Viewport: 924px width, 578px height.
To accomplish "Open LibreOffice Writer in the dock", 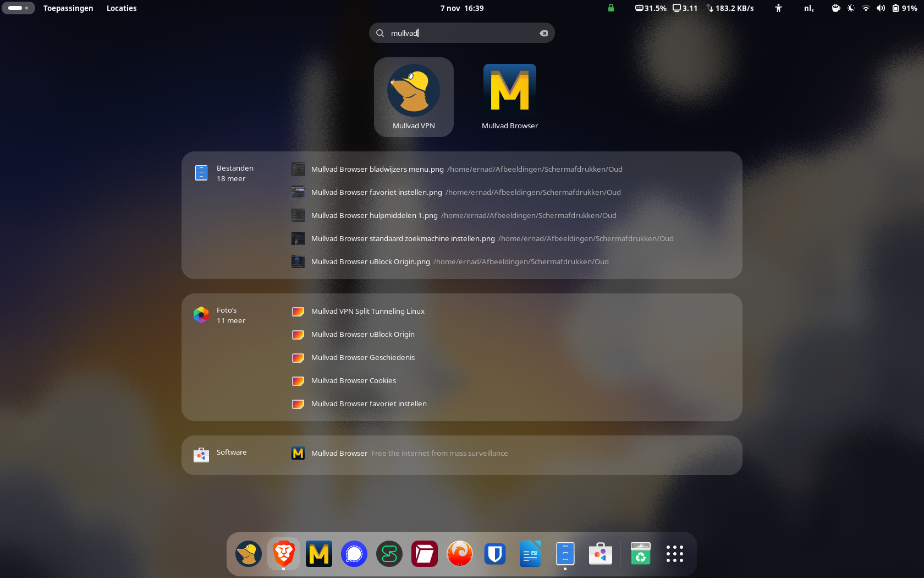I will click(530, 554).
